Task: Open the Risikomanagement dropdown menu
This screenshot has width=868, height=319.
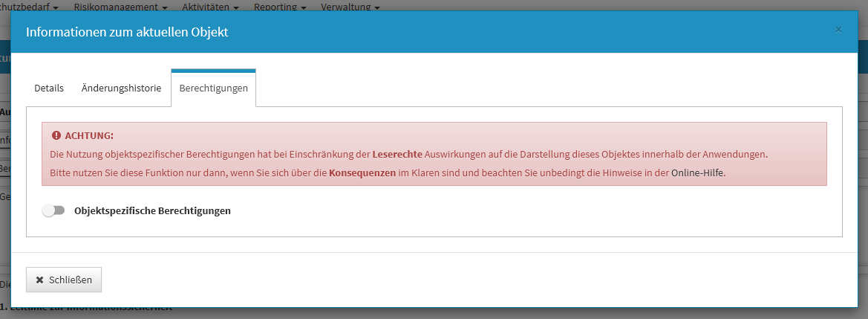Action: point(121,7)
